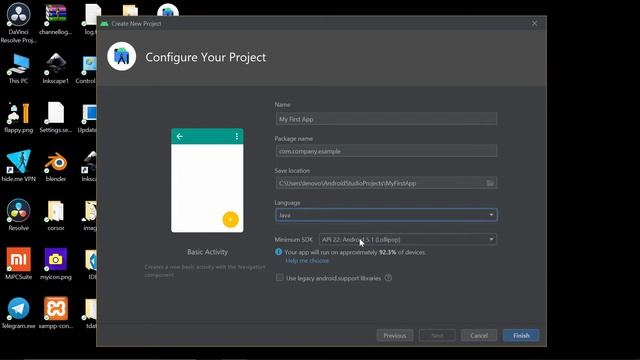Click the Package name input field
Image resolution: width=640 pixels, height=360 pixels.
pos(386,151)
